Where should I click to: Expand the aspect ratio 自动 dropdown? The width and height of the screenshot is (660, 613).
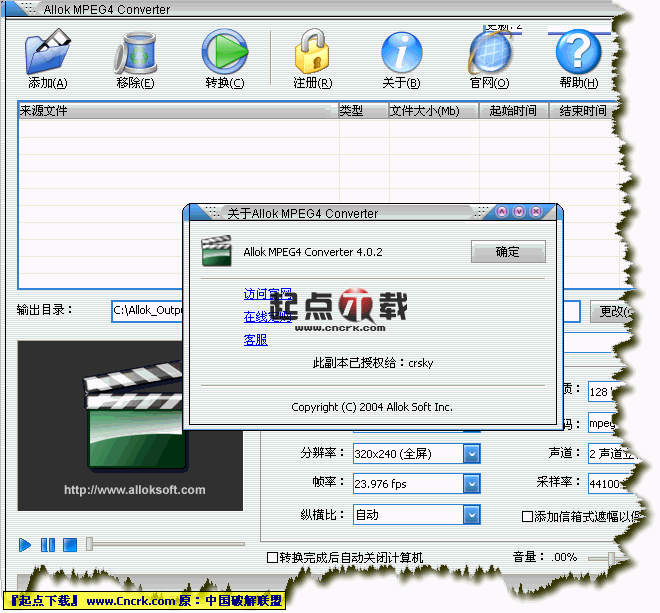click(471, 514)
